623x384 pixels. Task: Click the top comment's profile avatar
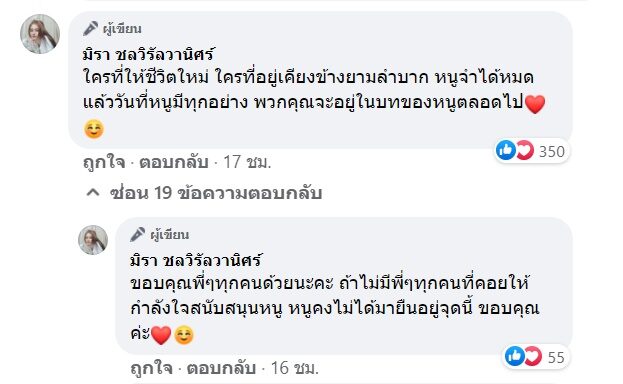click(x=40, y=34)
